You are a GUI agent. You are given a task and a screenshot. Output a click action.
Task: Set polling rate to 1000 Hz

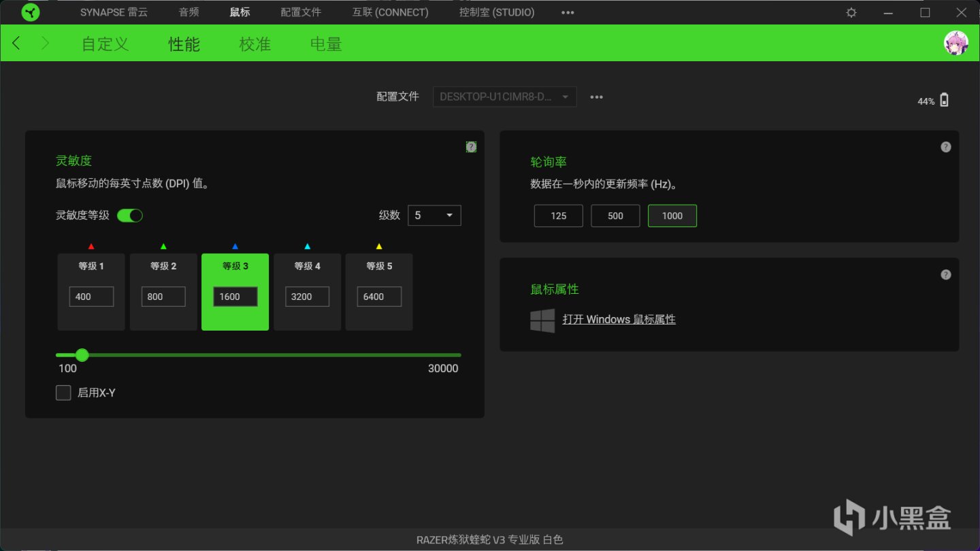pyautogui.click(x=672, y=216)
